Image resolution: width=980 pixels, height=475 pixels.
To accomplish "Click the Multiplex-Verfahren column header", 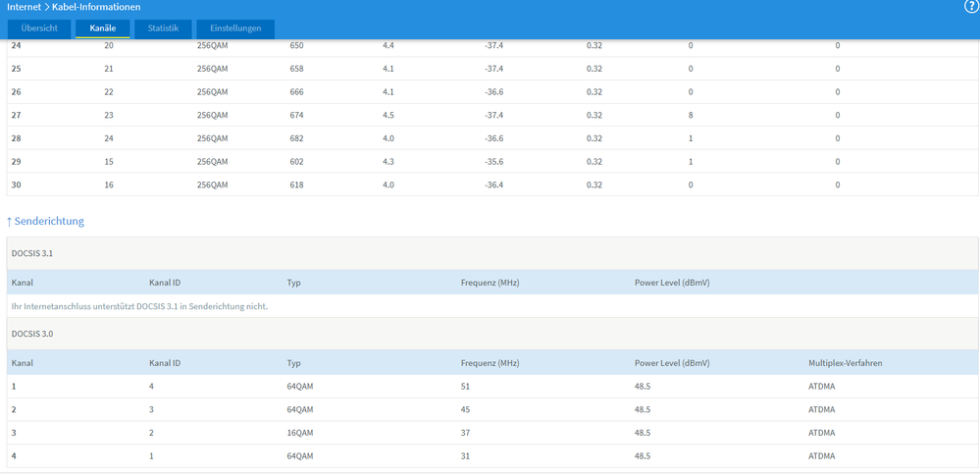I will coord(845,363).
